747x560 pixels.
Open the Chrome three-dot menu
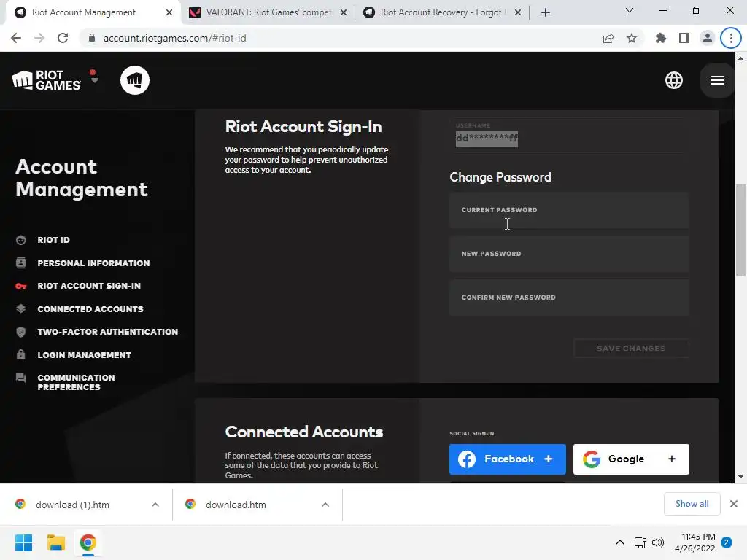731,38
